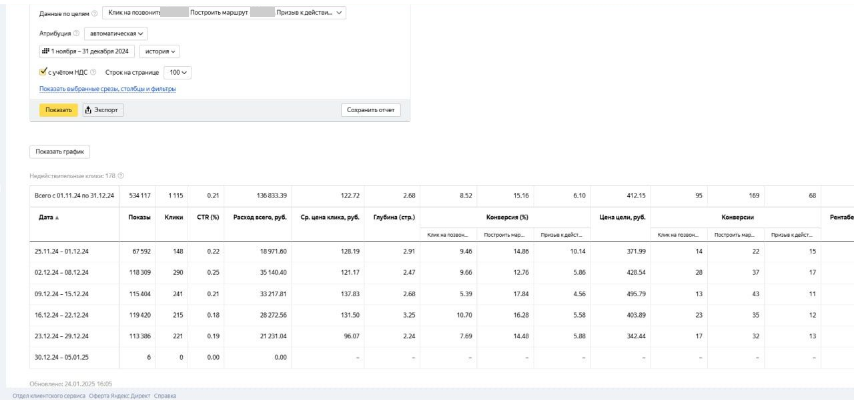The height and width of the screenshot is (400, 854).
Task: Open the Справка footer link
Action: [165, 396]
